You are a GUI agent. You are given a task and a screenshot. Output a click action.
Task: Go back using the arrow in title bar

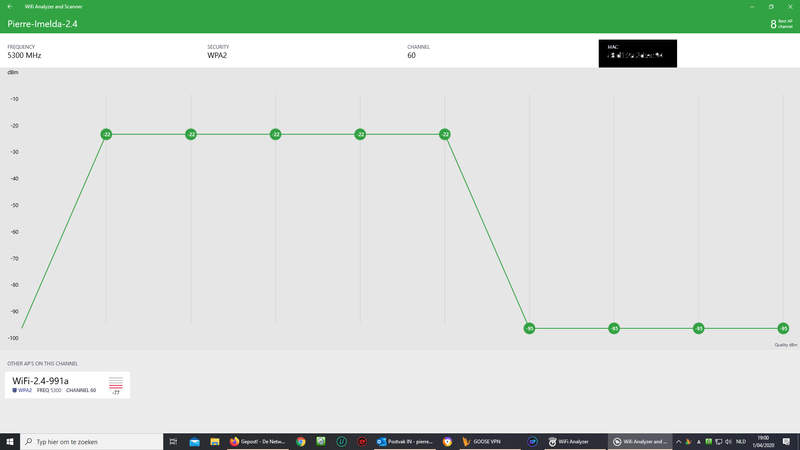coord(10,7)
